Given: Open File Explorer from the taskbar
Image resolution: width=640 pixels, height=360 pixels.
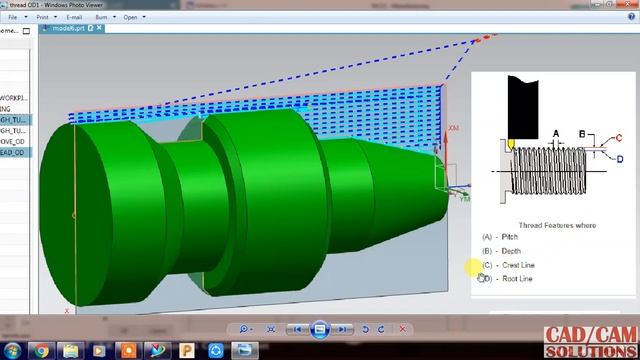Looking at the screenshot, I should tap(70, 351).
